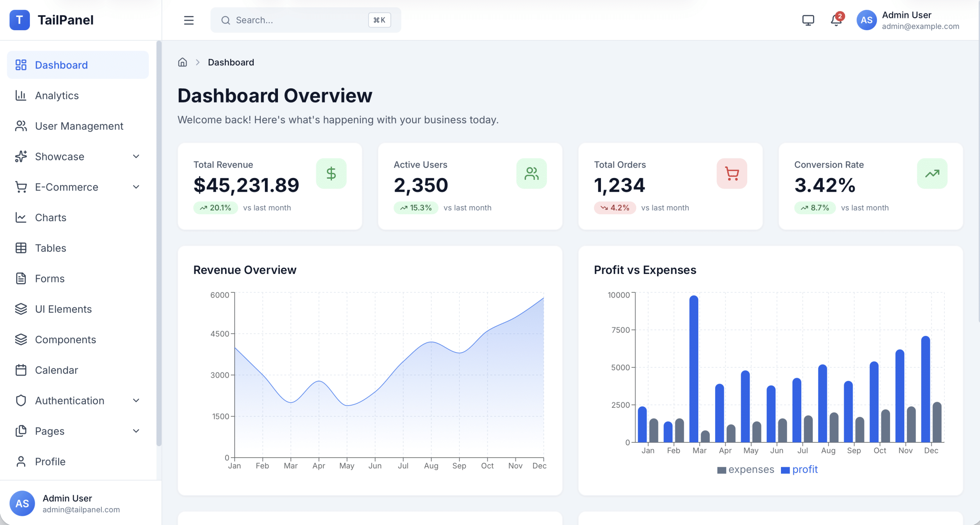The width and height of the screenshot is (980, 525).
Task: Open the Calendar sidebar link
Action: coord(56,370)
